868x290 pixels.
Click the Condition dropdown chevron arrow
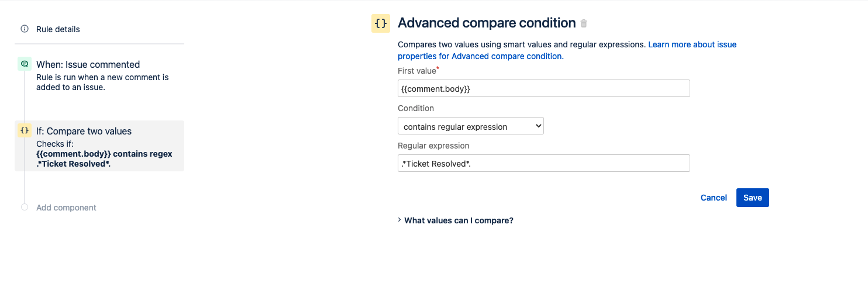538,126
